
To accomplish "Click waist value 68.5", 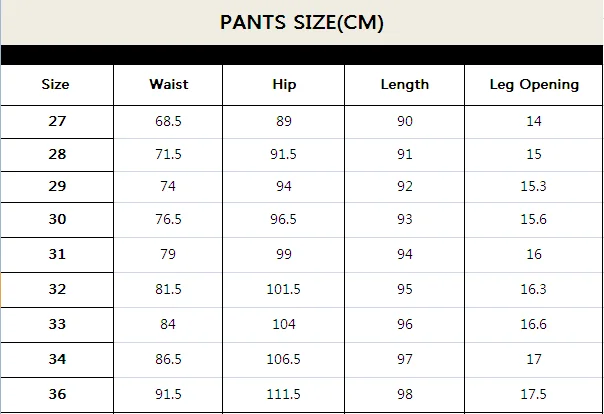I will pos(168,121).
